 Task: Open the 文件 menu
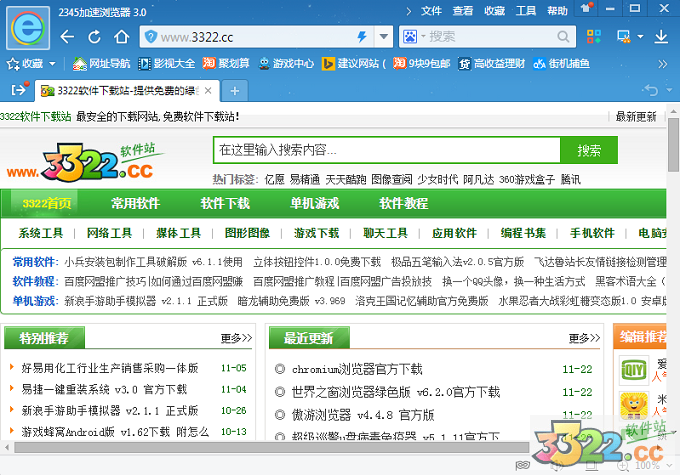point(431,11)
